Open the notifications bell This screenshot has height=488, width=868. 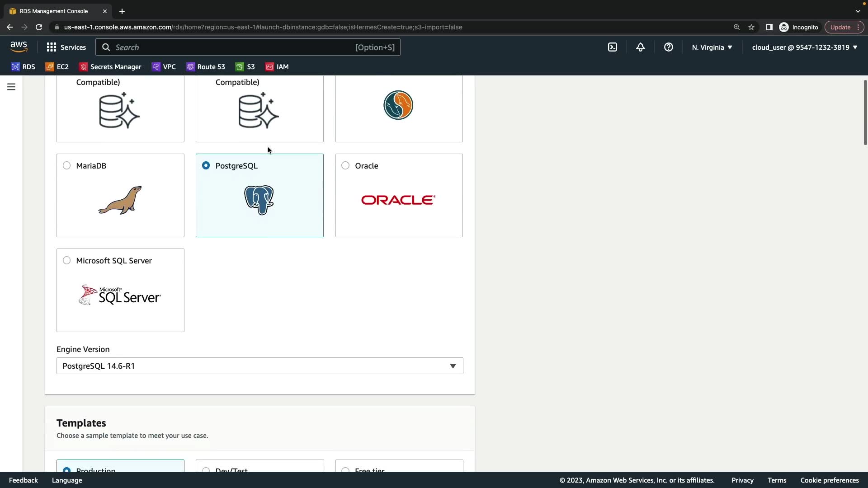[641, 47]
